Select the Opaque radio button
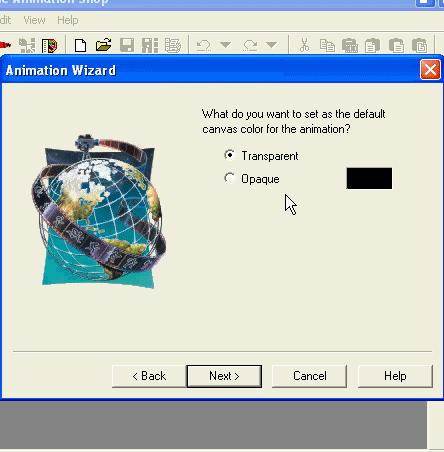This screenshot has height=452, width=444. (230, 178)
